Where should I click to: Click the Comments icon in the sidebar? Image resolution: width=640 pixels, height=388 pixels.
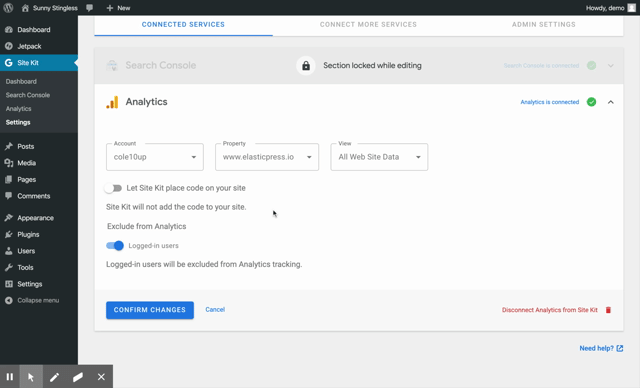[x=9, y=196]
